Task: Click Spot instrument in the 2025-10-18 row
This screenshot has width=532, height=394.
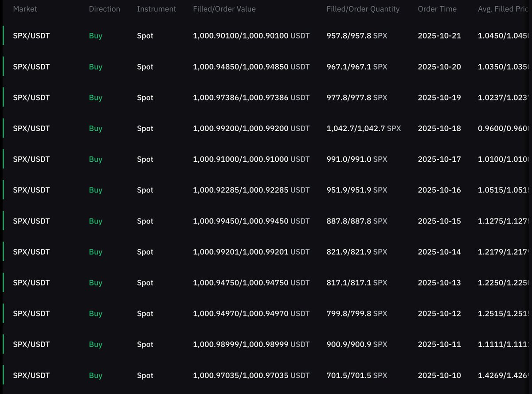Action: (145, 129)
